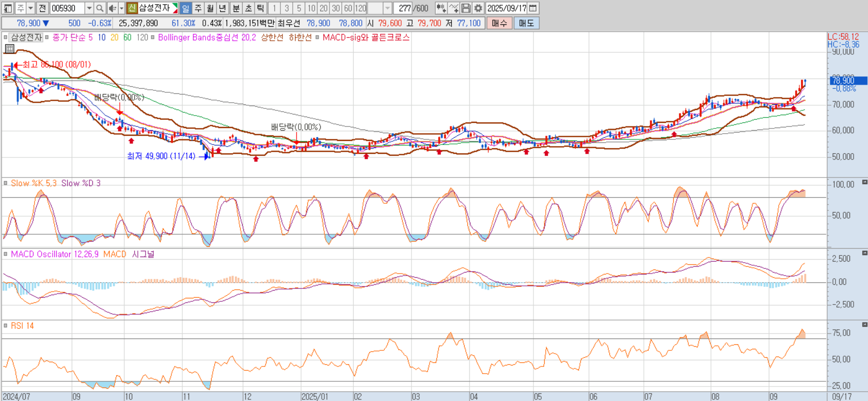Open the 주 market type dropdown arrow
868x401 pixels.
pyautogui.click(x=31, y=8)
